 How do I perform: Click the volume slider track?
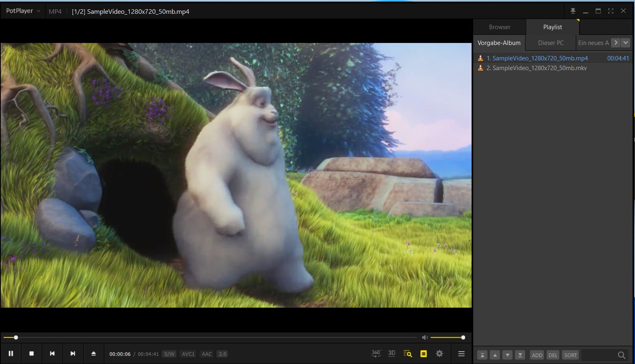click(446, 337)
